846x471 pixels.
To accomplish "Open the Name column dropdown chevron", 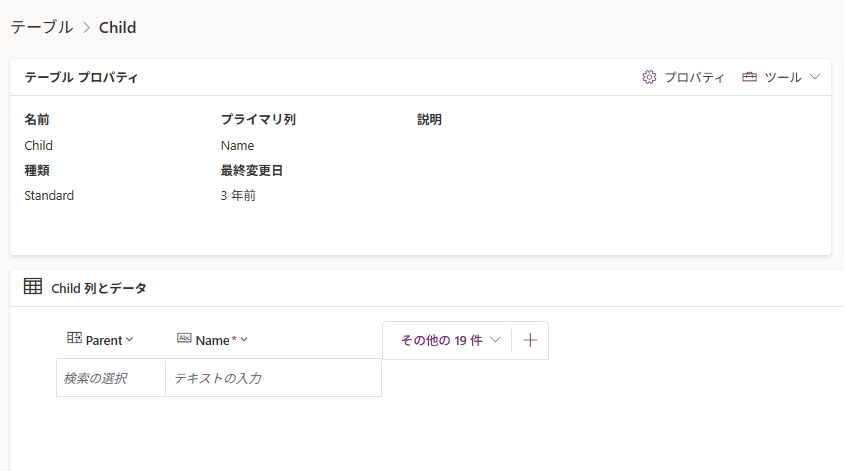I will (x=244, y=340).
